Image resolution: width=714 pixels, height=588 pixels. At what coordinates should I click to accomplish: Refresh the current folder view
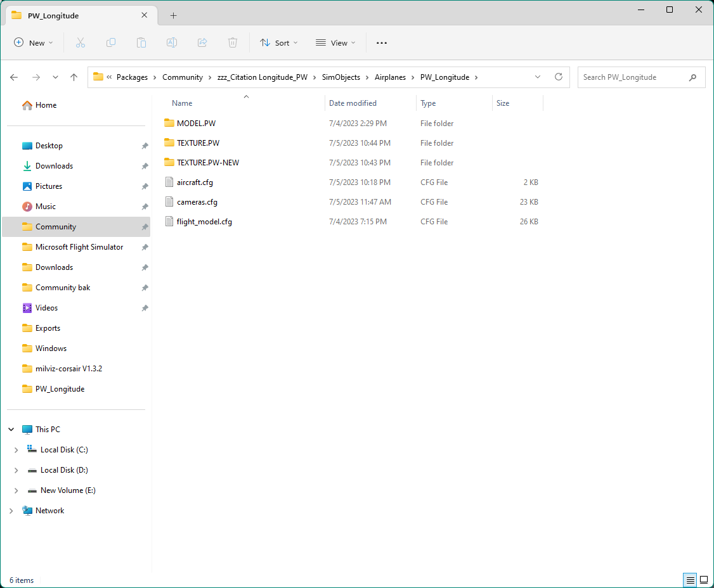tap(558, 77)
